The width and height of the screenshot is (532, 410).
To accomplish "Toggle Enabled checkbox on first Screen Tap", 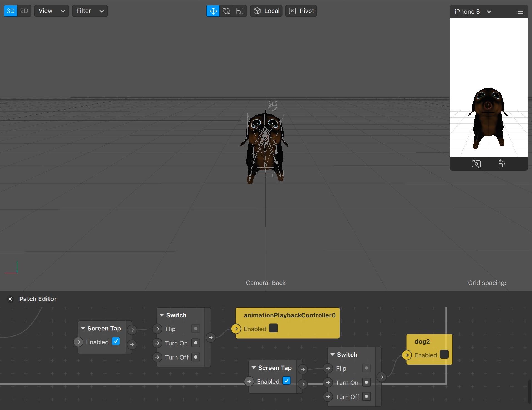I will [x=116, y=341].
